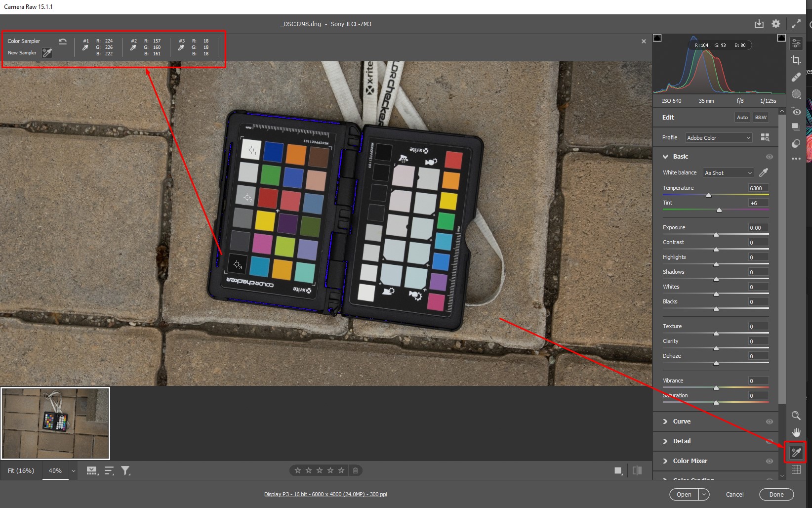The height and width of the screenshot is (508, 812).
Task: Open the Masking tool
Action: [796, 94]
